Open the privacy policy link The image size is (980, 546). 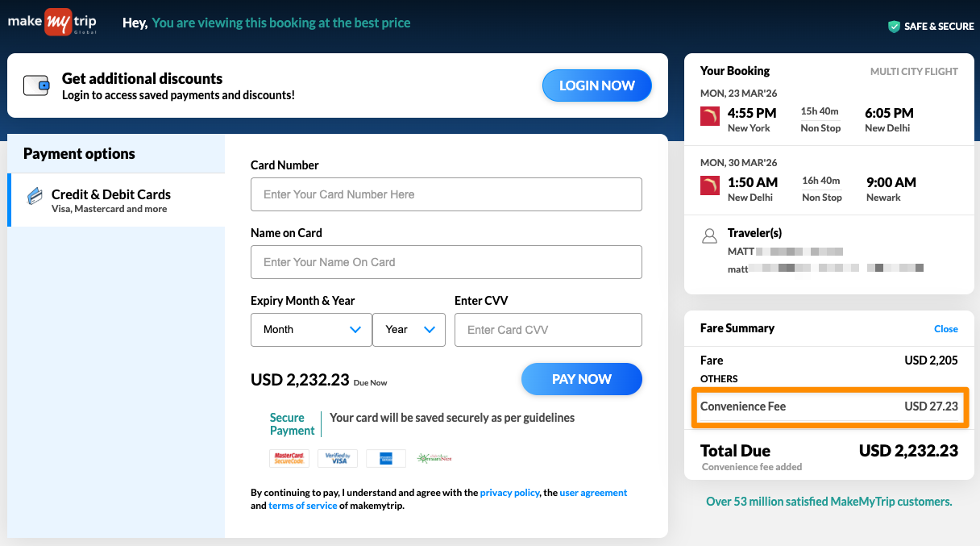pos(509,493)
